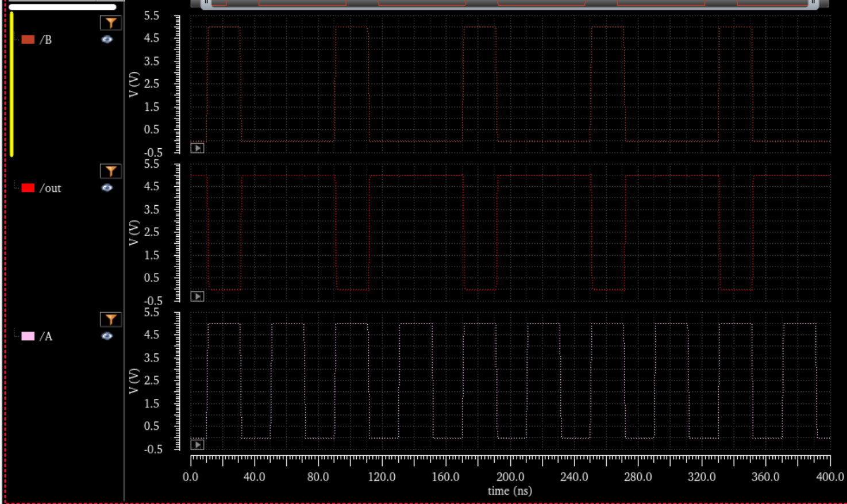Click the "160.0" value on the time axis

tap(445, 477)
